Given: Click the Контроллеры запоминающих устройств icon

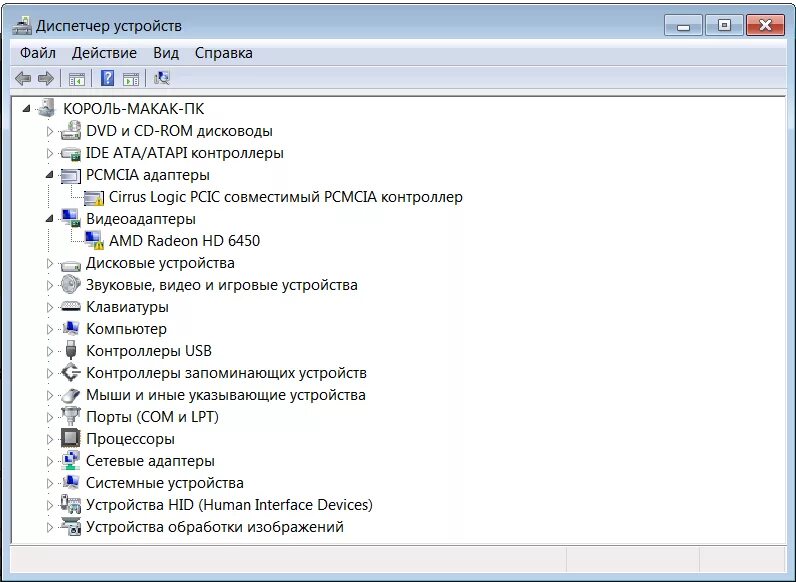Looking at the screenshot, I should pos(71,373).
